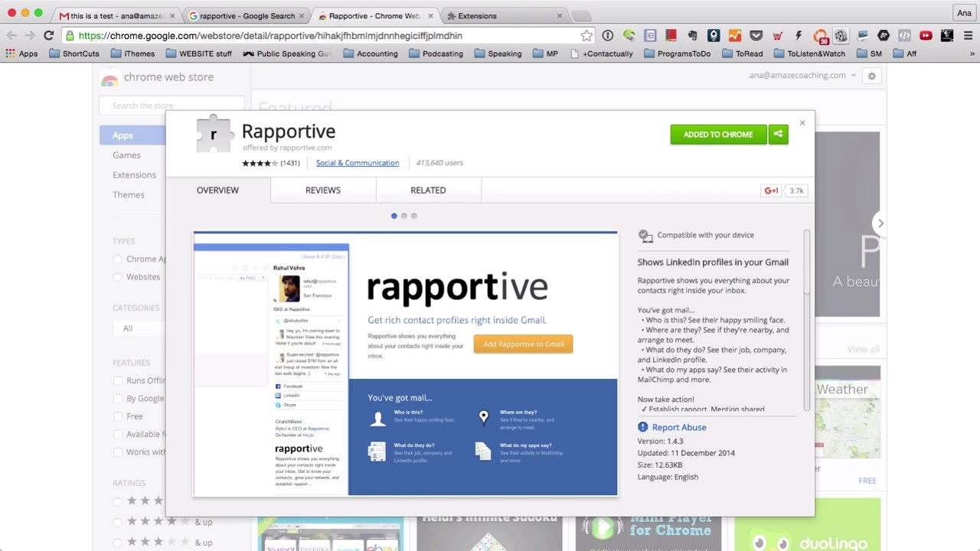
Task: Open the Accounting bookmarks folder
Action: [370, 54]
